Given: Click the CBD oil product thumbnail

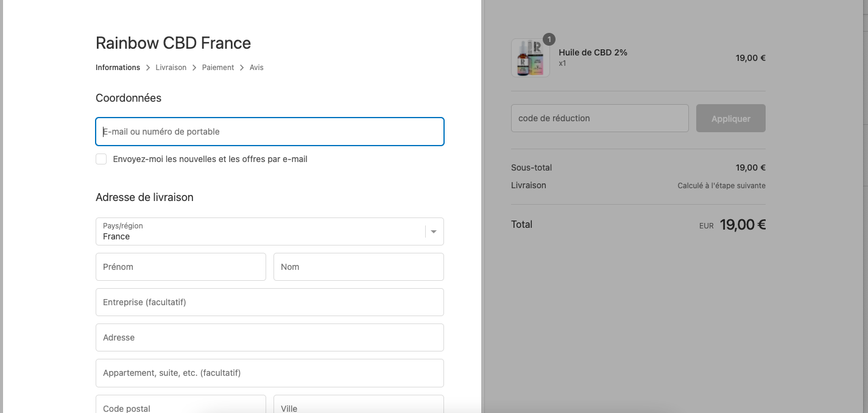Looking at the screenshot, I should coord(531,58).
